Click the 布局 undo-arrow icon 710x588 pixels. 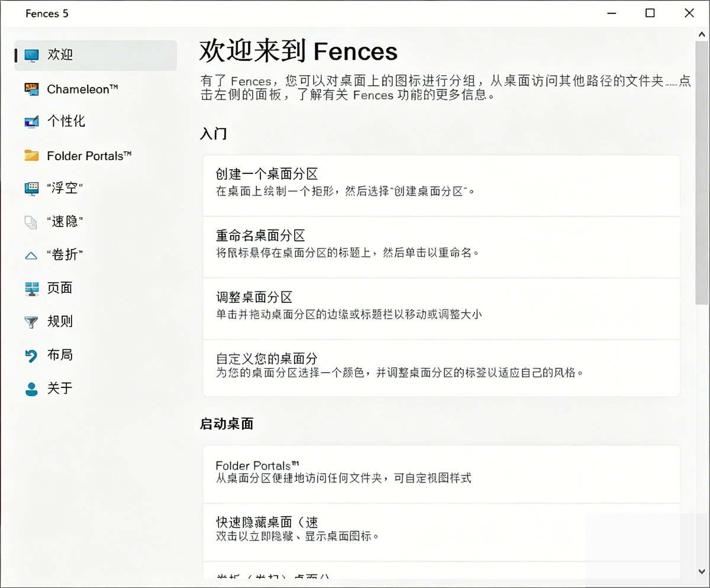[31, 356]
